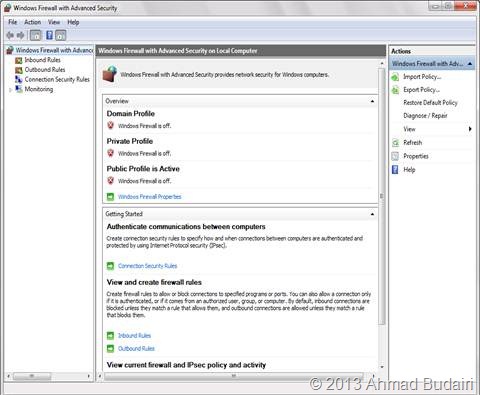The width and height of the screenshot is (480, 395).
Task: Click the Help icon in Actions pane
Action: [395, 170]
